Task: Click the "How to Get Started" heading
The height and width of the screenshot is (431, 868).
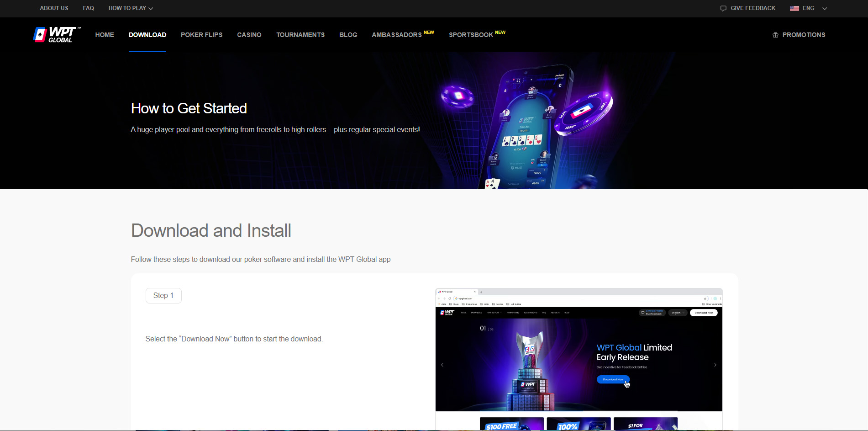Action: (189, 108)
